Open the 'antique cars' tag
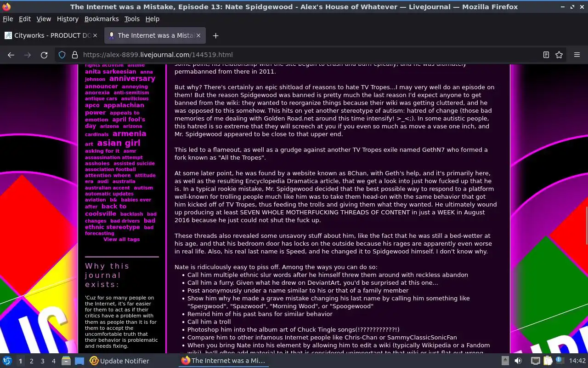This screenshot has height=368, width=588. [x=101, y=99]
